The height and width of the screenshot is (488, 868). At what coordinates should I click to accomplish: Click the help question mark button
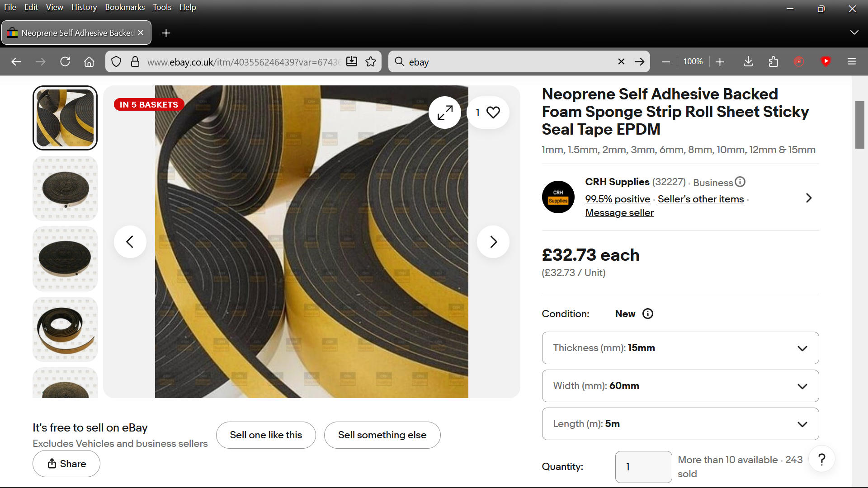point(821,460)
